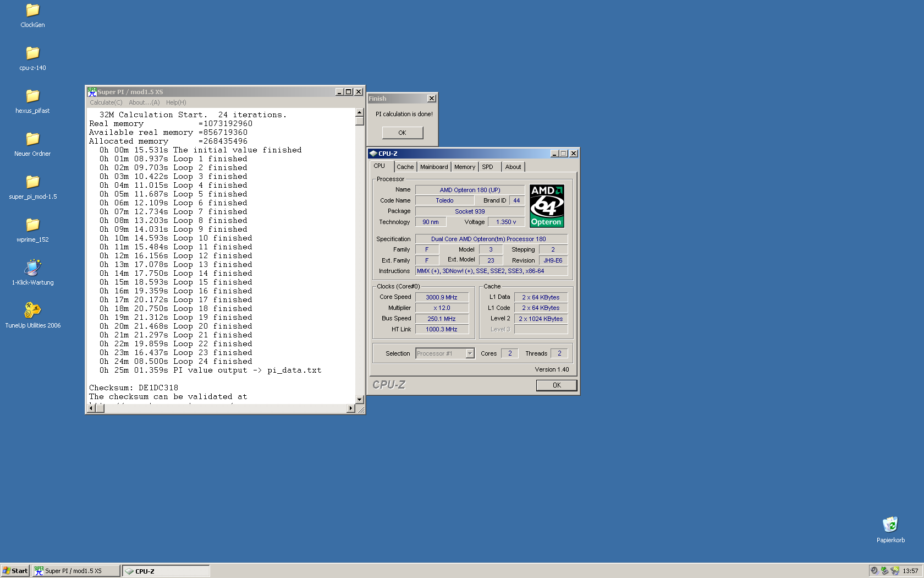Click the Brand ID value 44

click(516, 200)
